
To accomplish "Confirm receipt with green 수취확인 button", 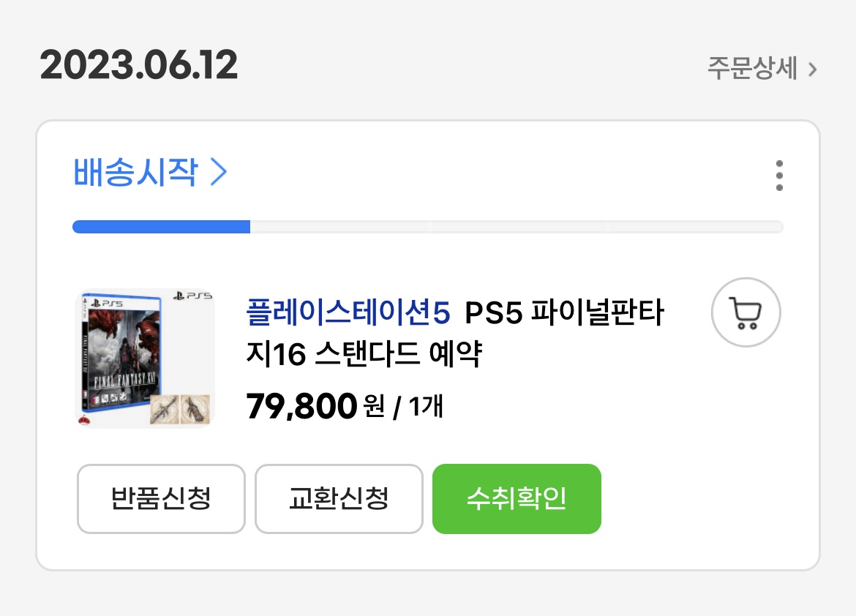I will 517,499.
